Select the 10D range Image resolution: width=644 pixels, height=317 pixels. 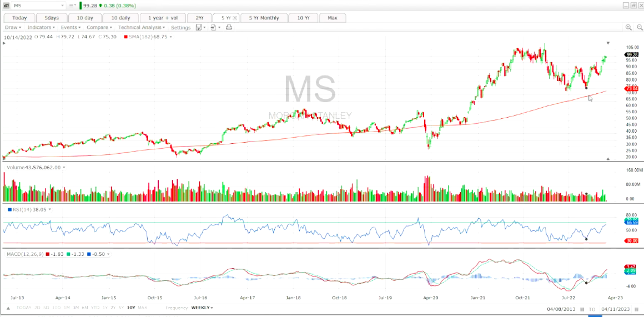click(57, 308)
